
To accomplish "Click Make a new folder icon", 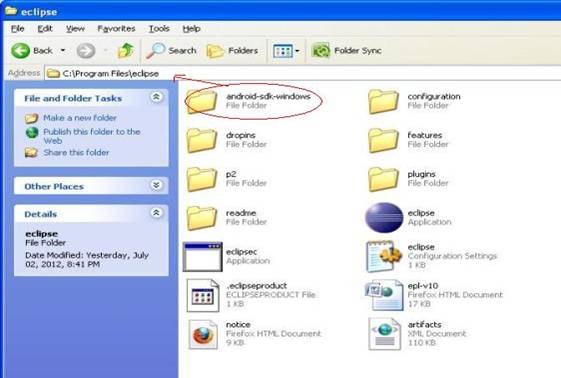I will [31, 118].
